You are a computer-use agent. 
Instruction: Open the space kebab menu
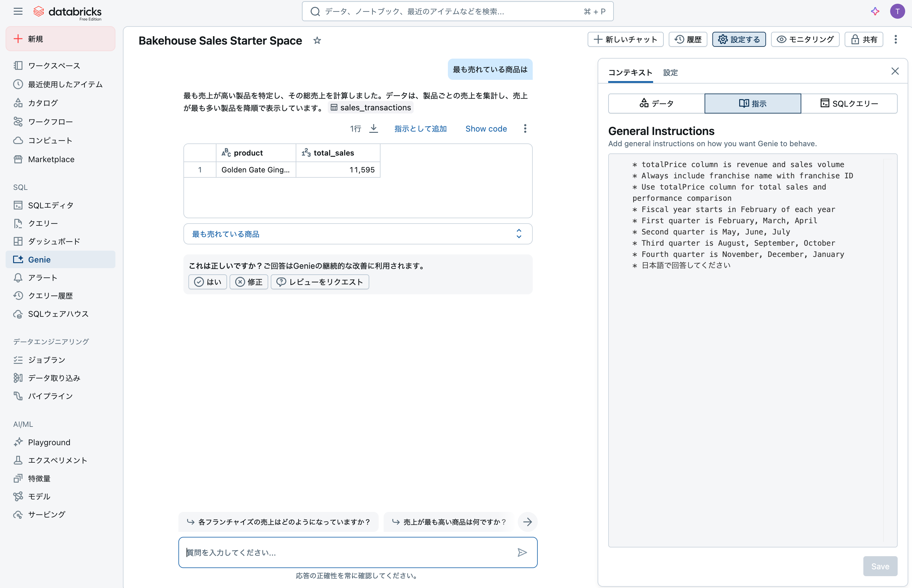895,39
